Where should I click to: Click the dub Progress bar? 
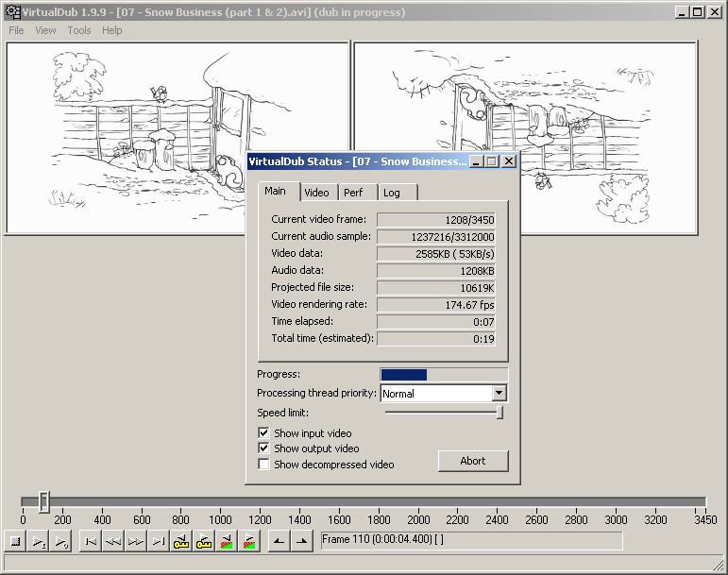[444, 375]
